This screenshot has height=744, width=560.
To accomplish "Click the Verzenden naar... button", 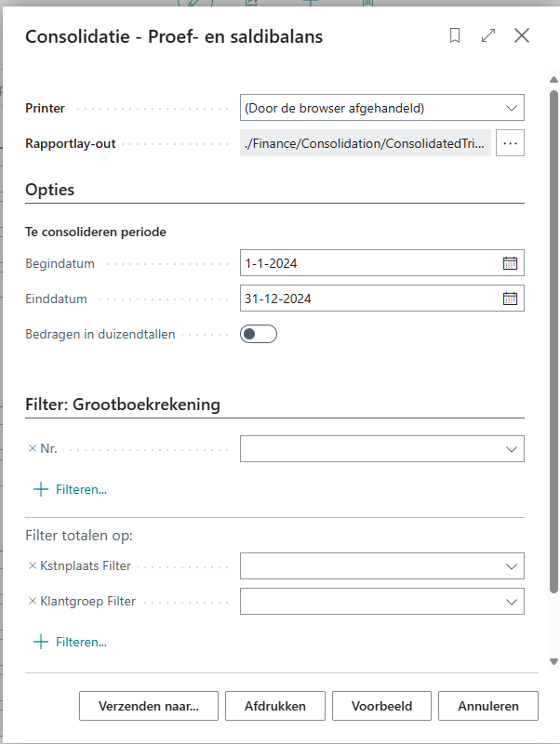I will (149, 706).
